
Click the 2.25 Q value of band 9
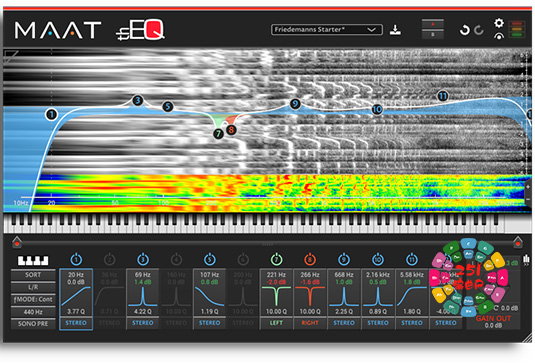coord(344,311)
